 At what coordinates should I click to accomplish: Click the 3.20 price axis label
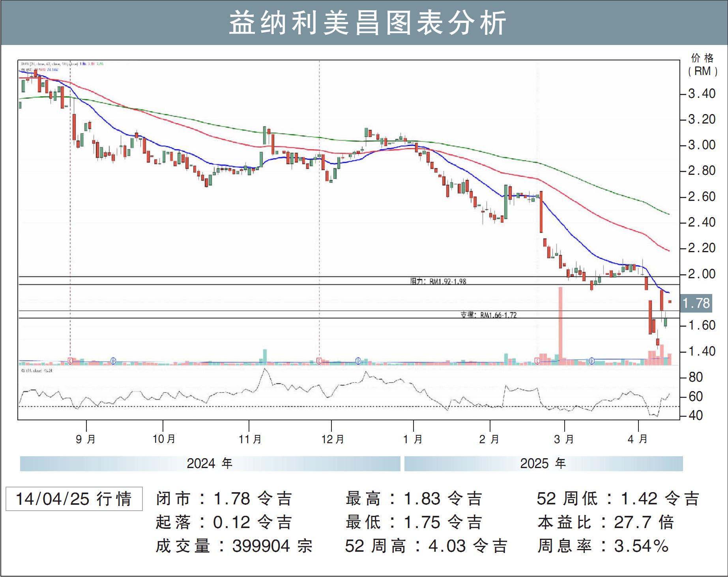pos(702,119)
